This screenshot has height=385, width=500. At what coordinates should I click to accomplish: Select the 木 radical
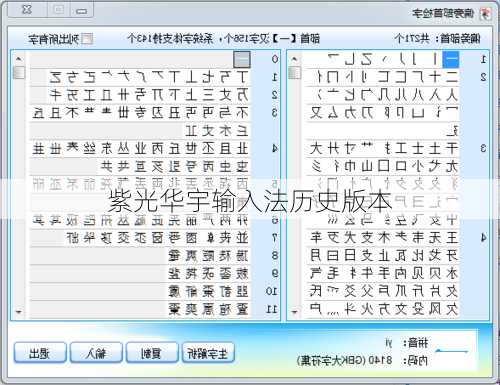coord(384,238)
